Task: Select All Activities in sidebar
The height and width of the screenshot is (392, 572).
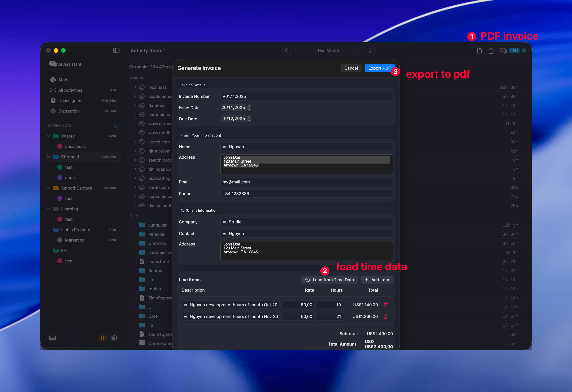Action: coord(70,90)
